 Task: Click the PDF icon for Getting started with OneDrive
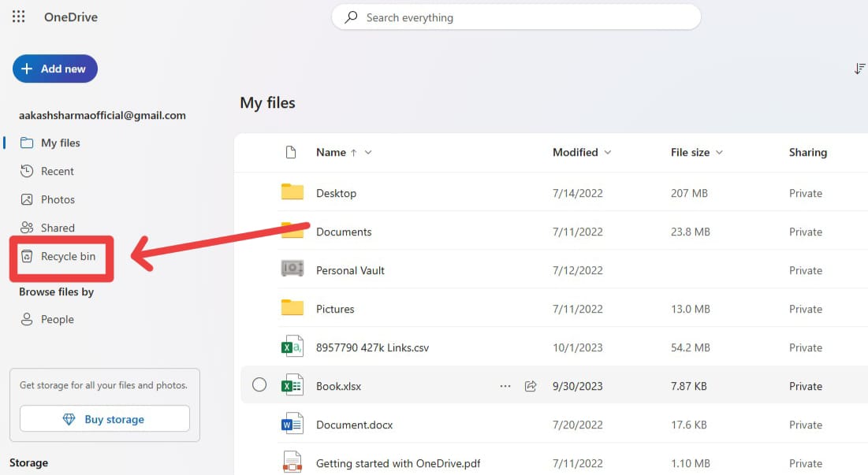coord(292,462)
